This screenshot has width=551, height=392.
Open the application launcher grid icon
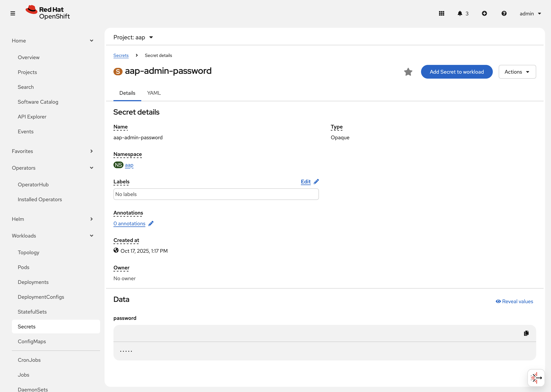(x=441, y=14)
